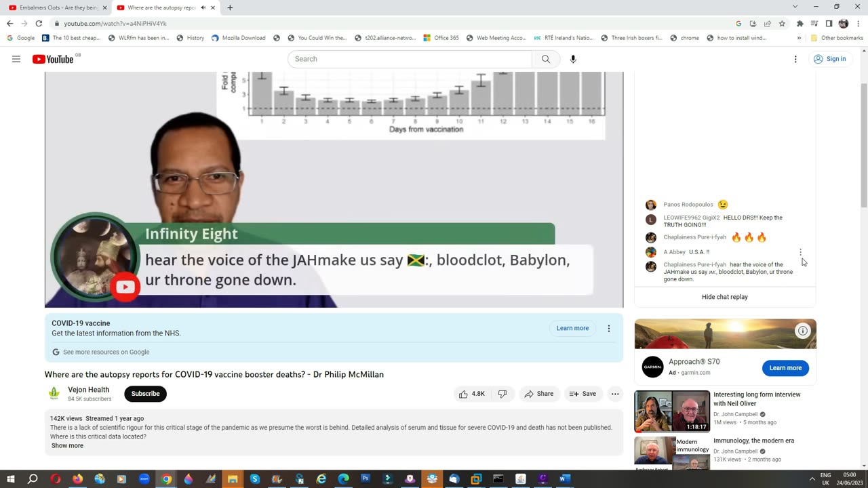The width and height of the screenshot is (868, 488).
Task: Open taskbar clock showing 05:00
Action: pos(849,479)
